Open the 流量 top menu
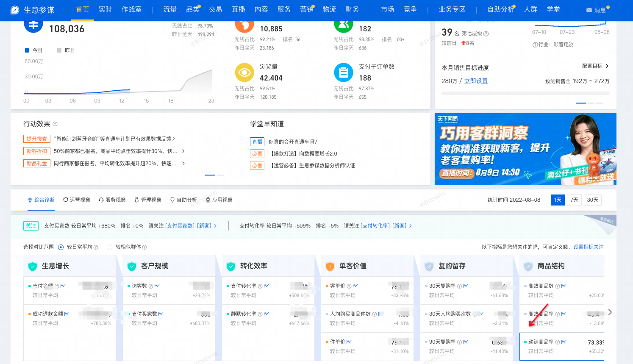Viewport: 633px width, 364px height. coord(170,9)
